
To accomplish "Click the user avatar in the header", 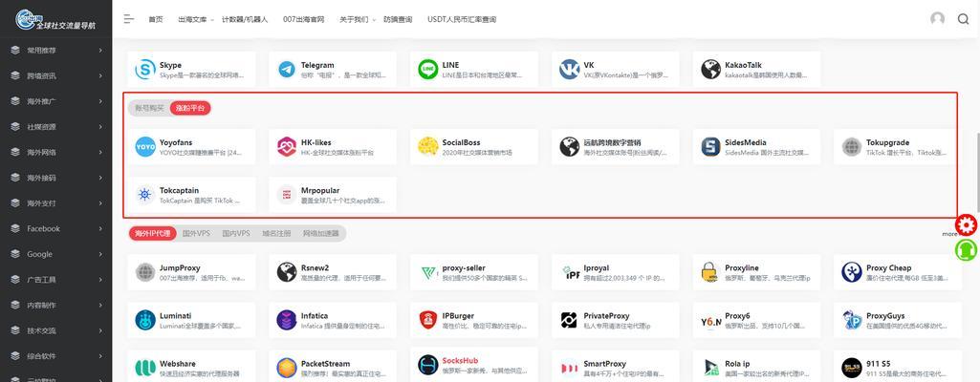I will point(938,19).
